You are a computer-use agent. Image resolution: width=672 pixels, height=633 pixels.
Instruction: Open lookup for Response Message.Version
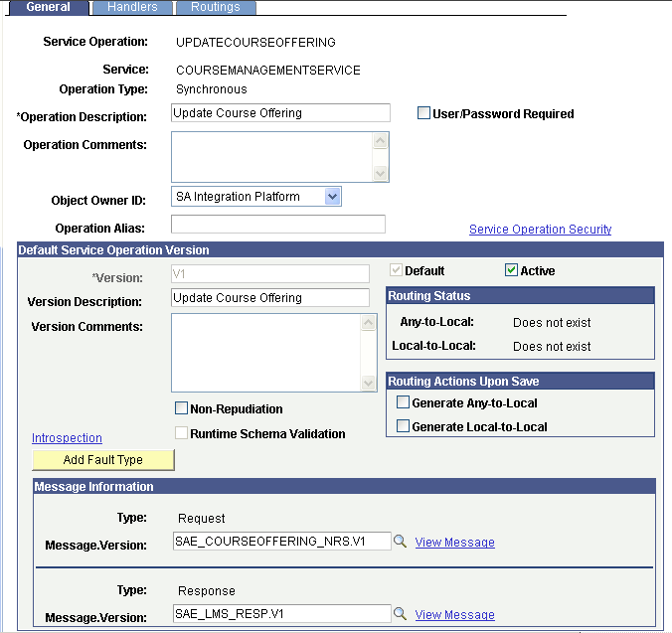(400, 614)
